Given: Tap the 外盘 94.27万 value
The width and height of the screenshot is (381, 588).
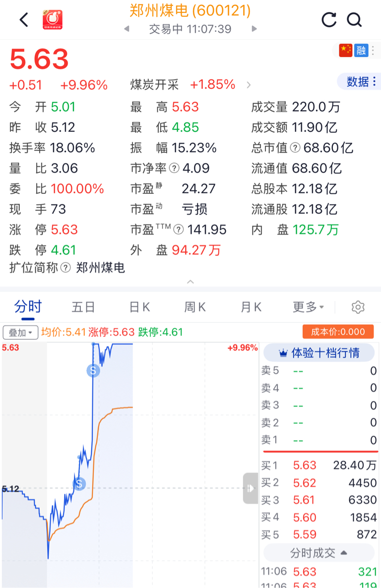Looking at the screenshot, I should pos(196,250).
